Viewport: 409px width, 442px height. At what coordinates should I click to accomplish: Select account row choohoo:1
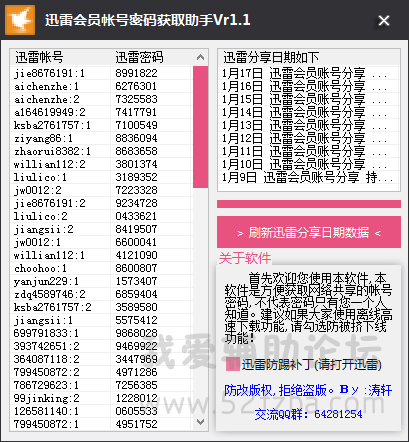coord(102,268)
